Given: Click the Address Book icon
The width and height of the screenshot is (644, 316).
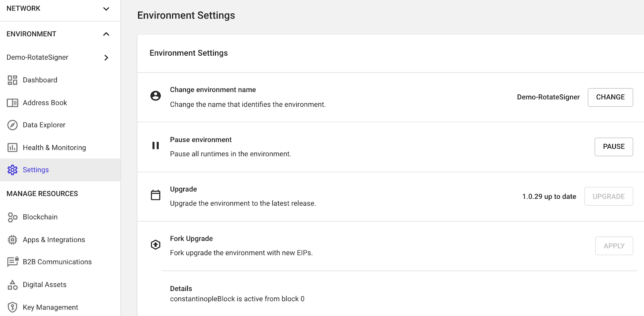Looking at the screenshot, I should click(12, 103).
